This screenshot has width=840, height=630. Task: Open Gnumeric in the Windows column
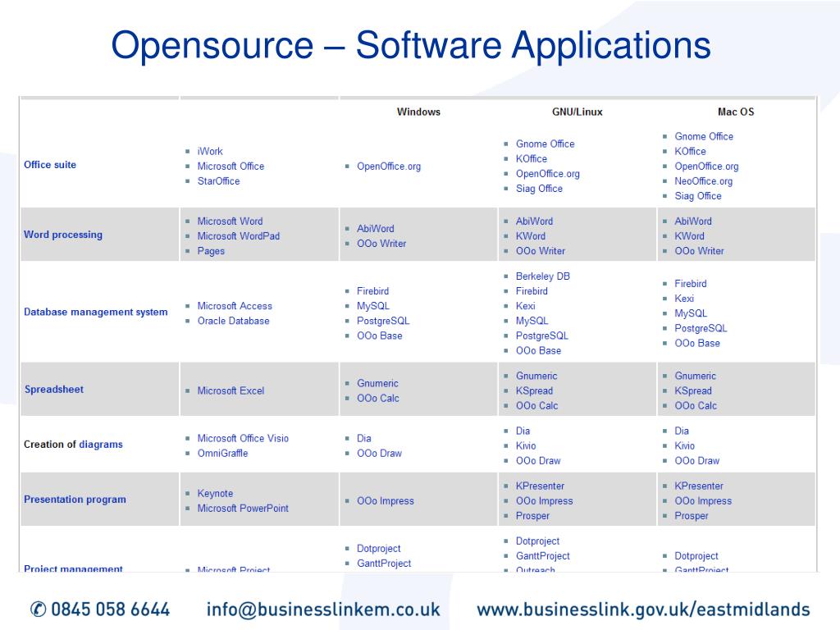point(377,384)
